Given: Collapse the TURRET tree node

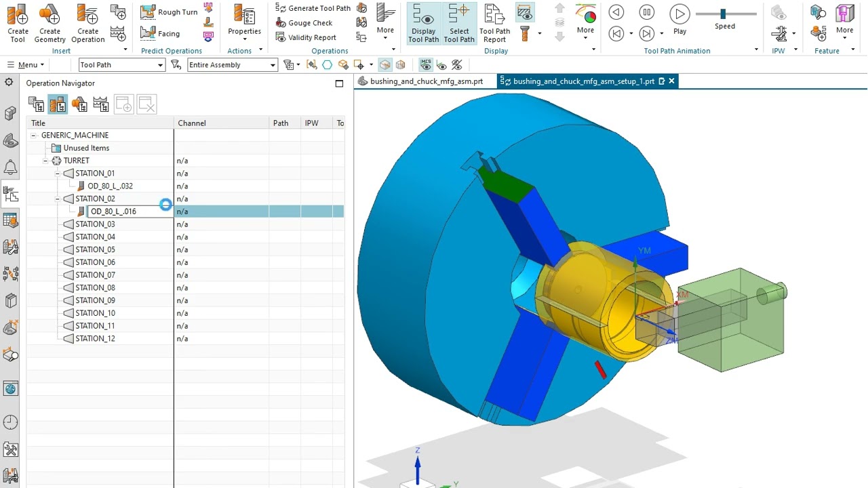Looking at the screenshot, I should pos(45,161).
